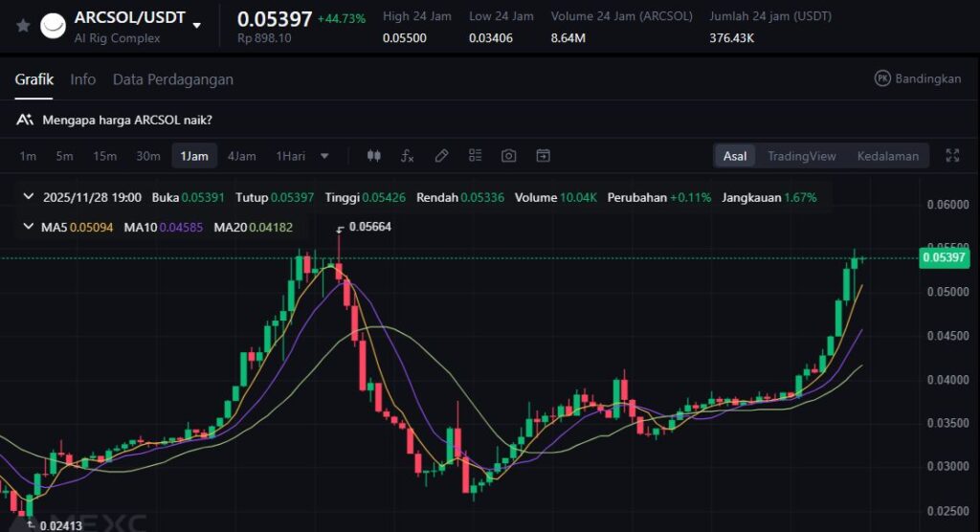This screenshot has height=532, width=980.
Task: Select the Asal chart mode
Action: (x=735, y=156)
